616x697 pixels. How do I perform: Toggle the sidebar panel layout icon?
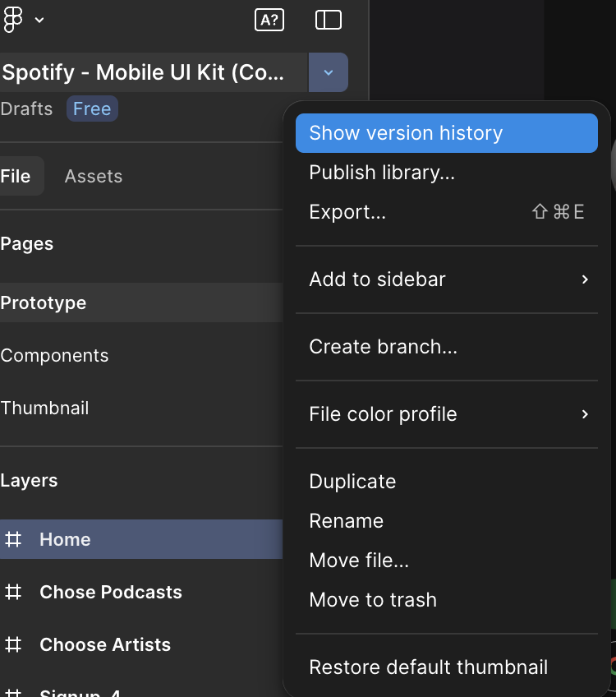pyautogui.click(x=329, y=20)
